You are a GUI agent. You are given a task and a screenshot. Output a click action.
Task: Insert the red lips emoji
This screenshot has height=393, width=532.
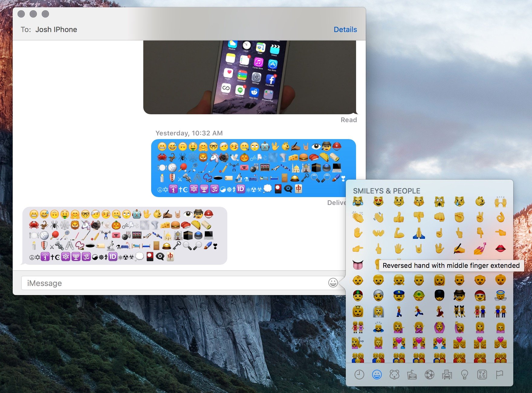(x=501, y=248)
